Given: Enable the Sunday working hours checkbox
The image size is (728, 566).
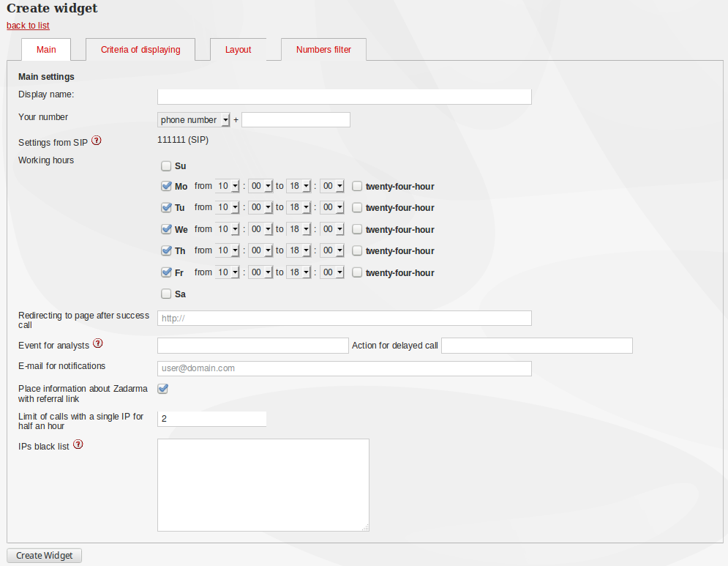Looking at the screenshot, I should click(x=166, y=166).
